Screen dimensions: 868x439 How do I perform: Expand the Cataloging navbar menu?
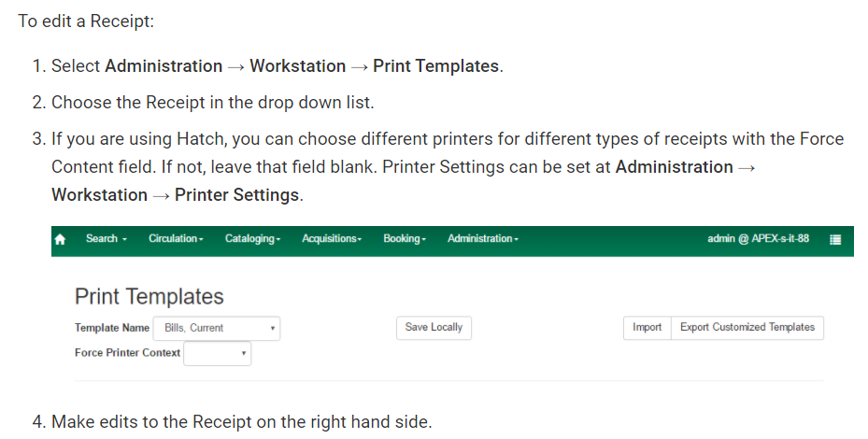(252, 238)
